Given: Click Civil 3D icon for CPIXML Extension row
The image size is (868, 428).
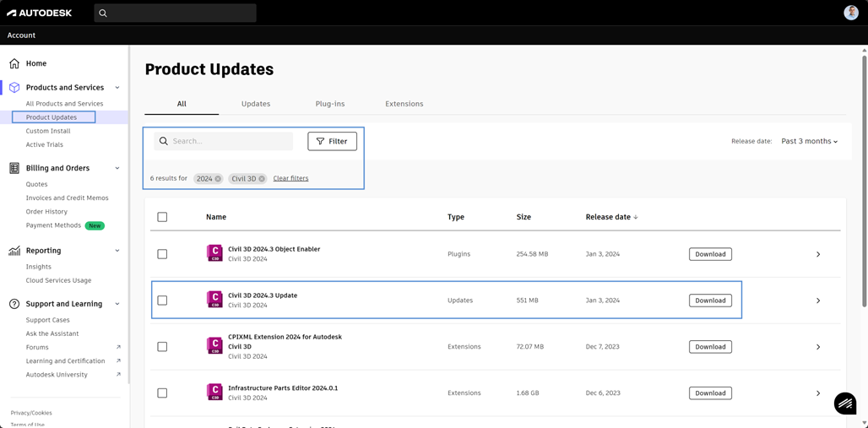Looking at the screenshot, I should pos(214,347).
